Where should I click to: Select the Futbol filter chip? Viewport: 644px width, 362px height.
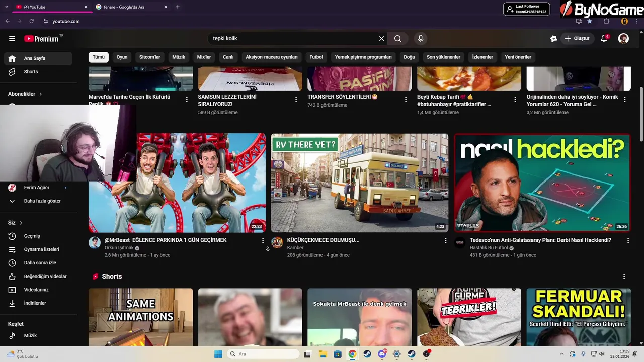pos(316,57)
